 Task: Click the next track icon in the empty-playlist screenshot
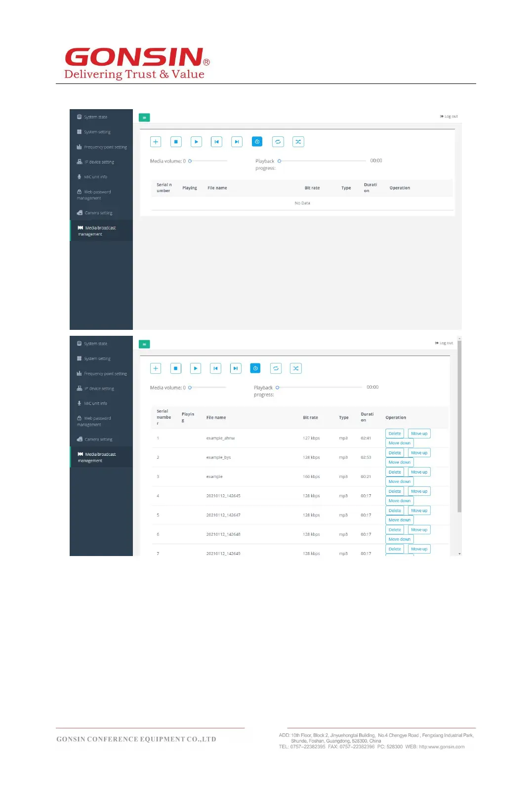[237, 142]
